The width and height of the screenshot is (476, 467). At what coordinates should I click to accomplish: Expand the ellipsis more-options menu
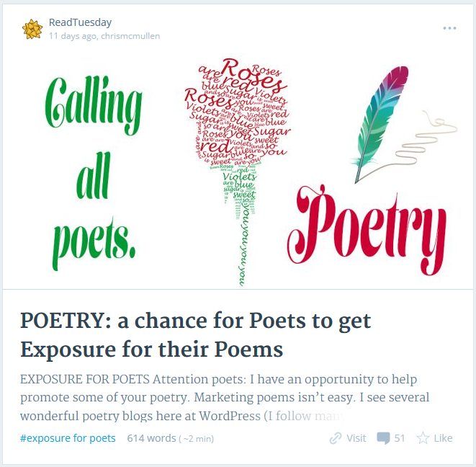[450, 28]
